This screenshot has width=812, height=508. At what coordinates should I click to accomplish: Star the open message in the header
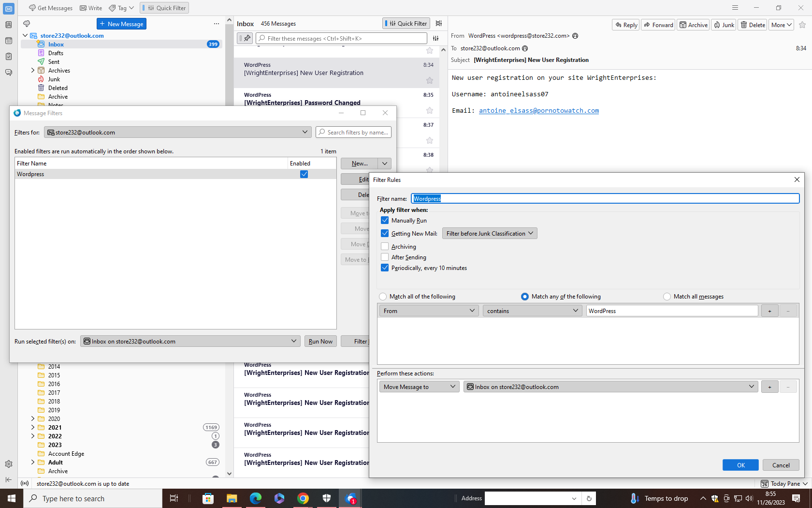tap(802, 25)
